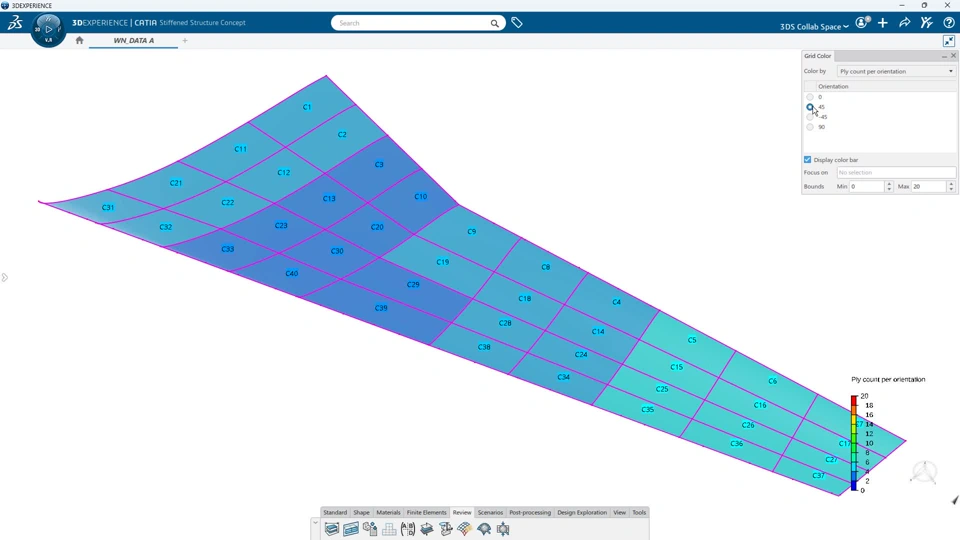Click the colored grid surface icon

click(x=465, y=529)
